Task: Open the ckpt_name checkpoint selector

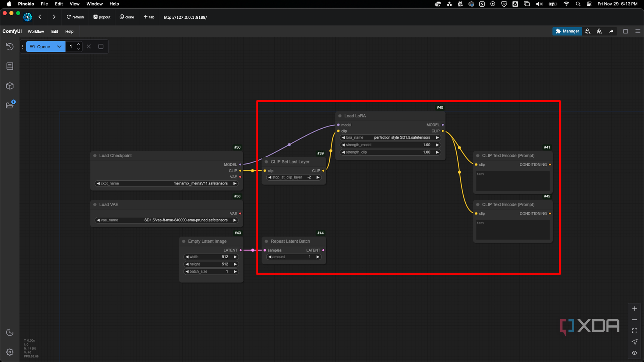Action: point(166,183)
